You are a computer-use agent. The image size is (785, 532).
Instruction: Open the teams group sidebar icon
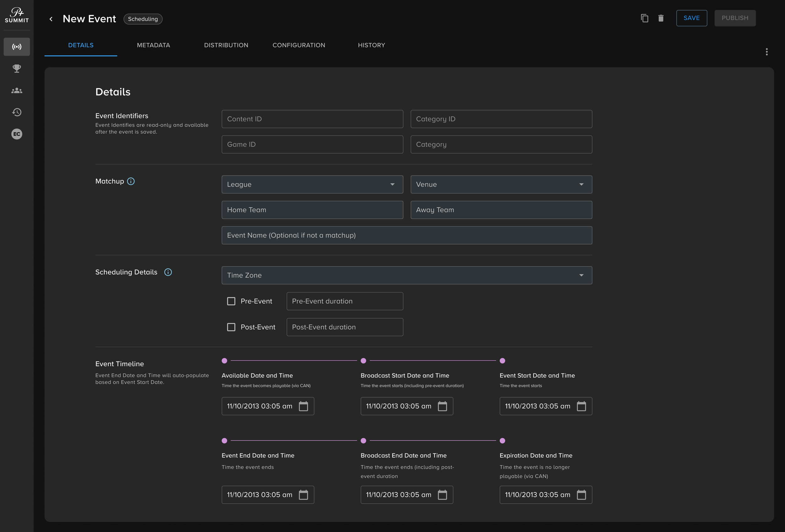17,90
